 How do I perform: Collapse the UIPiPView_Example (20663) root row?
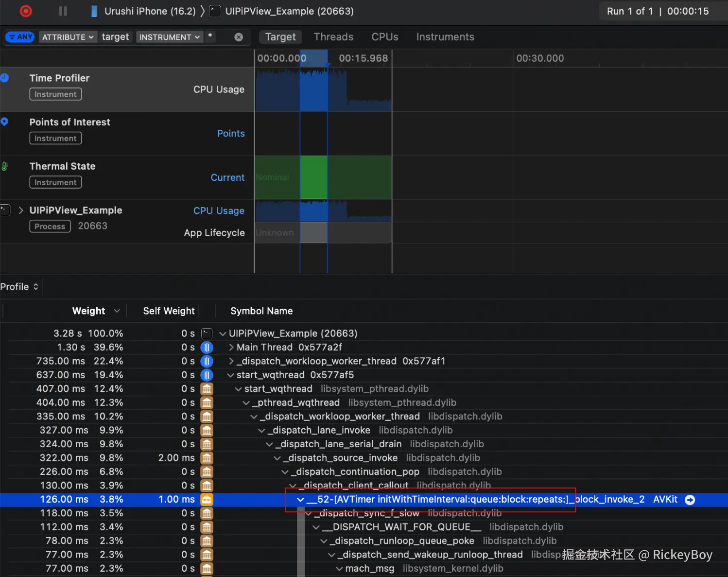pyautogui.click(x=223, y=333)
